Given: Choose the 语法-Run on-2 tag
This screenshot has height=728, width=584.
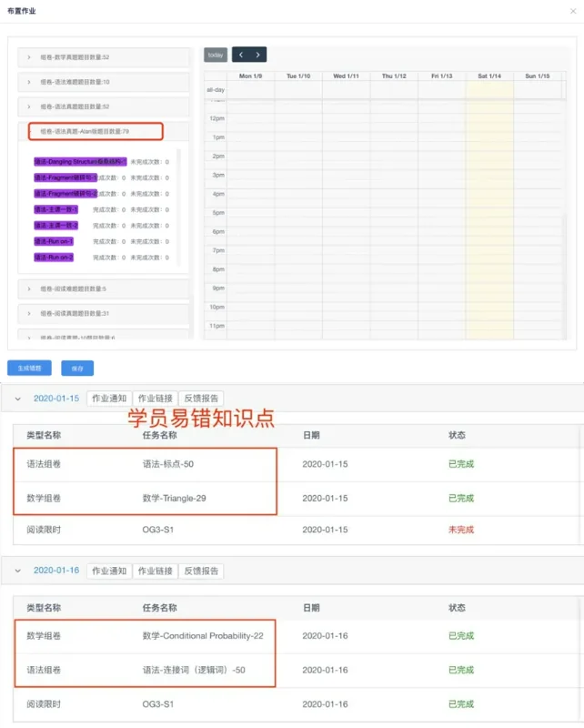Looking at the screenshot, I should 54,258.
